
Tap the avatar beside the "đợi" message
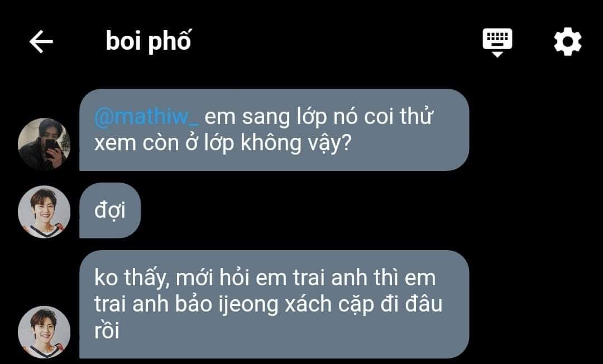[44, 212]
